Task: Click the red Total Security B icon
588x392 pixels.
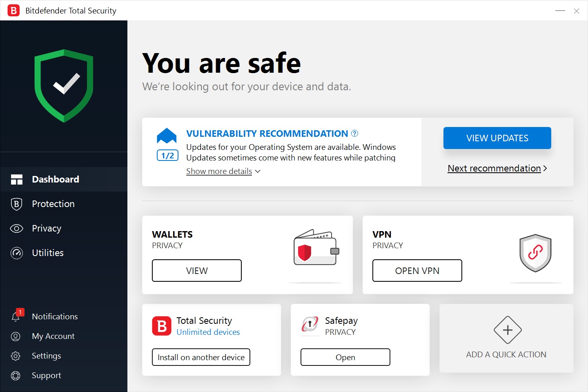Action: point(162,326)
